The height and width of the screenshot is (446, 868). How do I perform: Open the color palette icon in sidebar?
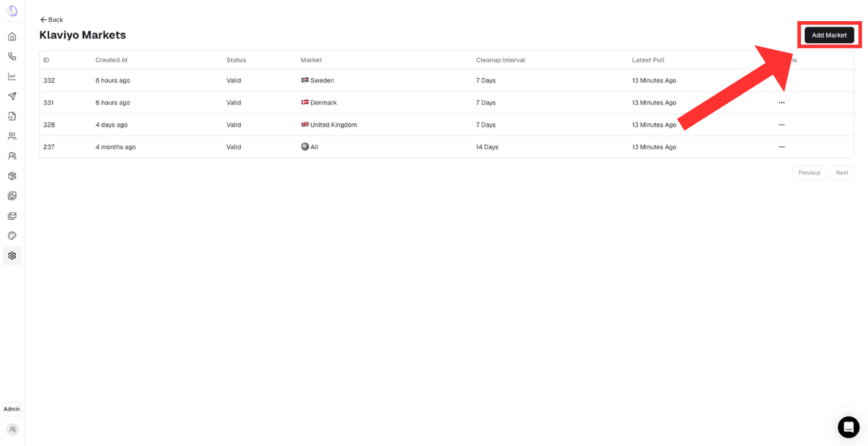click(x=12, y=235)
